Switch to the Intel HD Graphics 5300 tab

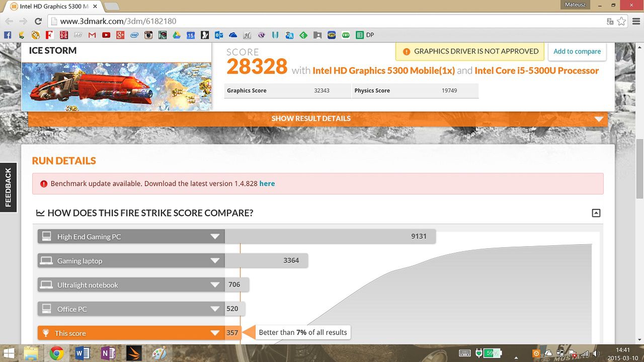point(53,7)
